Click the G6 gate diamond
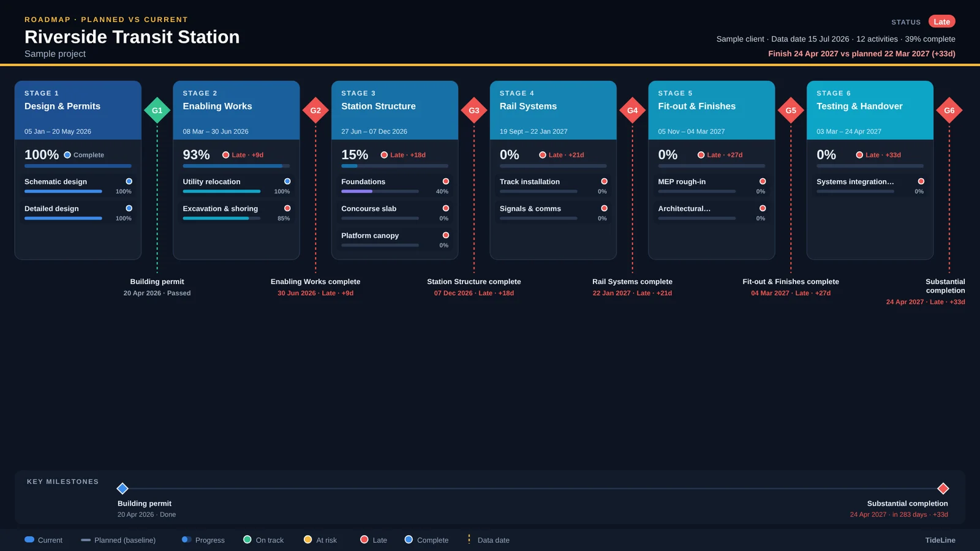Screen dimensions: 980x551 click(x=949, y=110)
